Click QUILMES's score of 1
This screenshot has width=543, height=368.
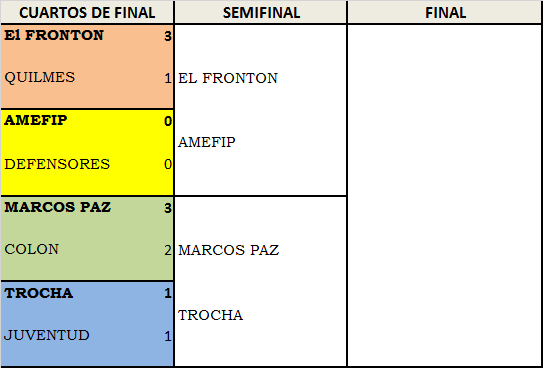click(168, 79)
